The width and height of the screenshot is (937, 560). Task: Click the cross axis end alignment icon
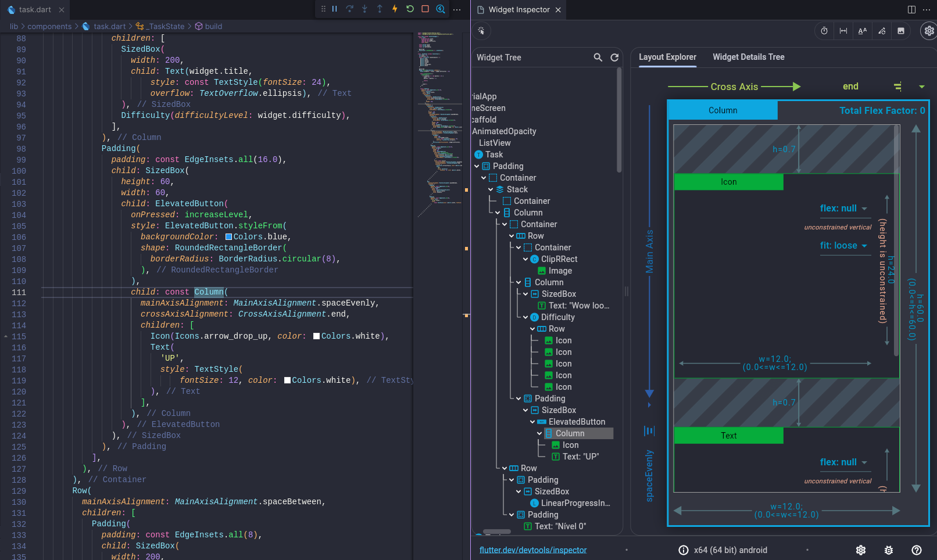pos(897,87)
